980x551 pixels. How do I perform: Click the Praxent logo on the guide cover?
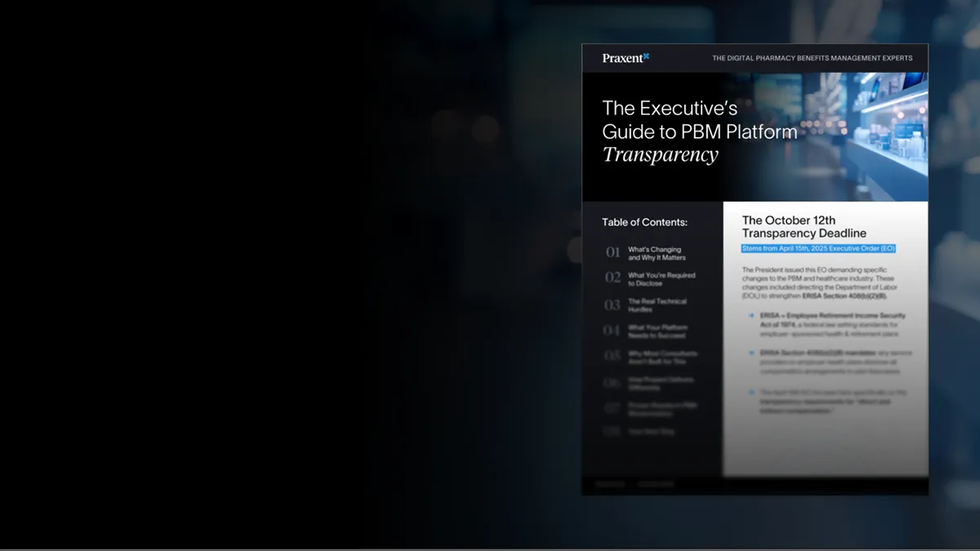point(626,58)
